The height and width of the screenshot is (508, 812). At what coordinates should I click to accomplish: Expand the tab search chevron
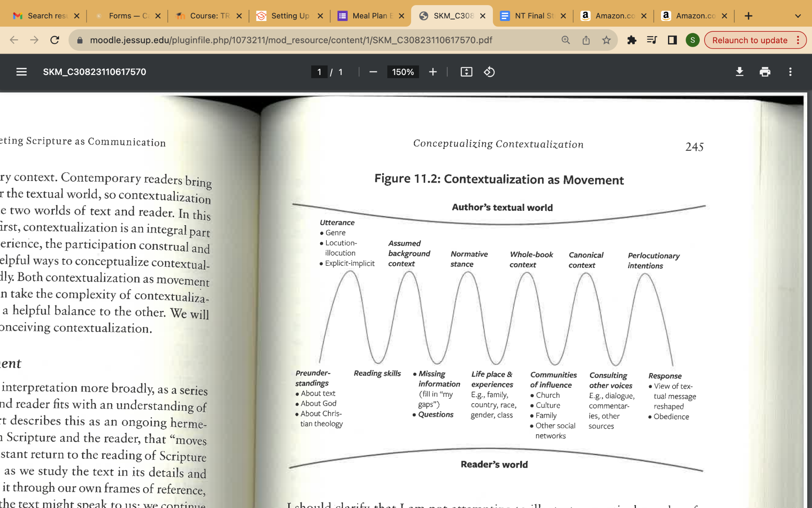coord(798,16)
